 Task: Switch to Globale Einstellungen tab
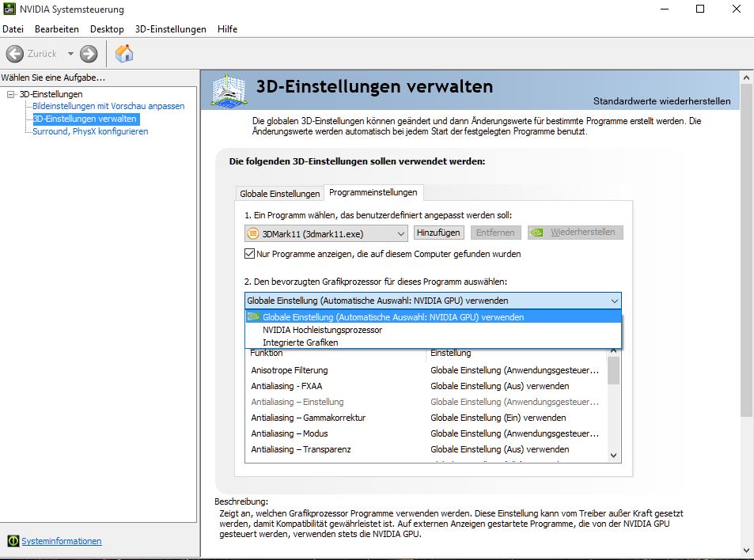[x=280, y=193]
